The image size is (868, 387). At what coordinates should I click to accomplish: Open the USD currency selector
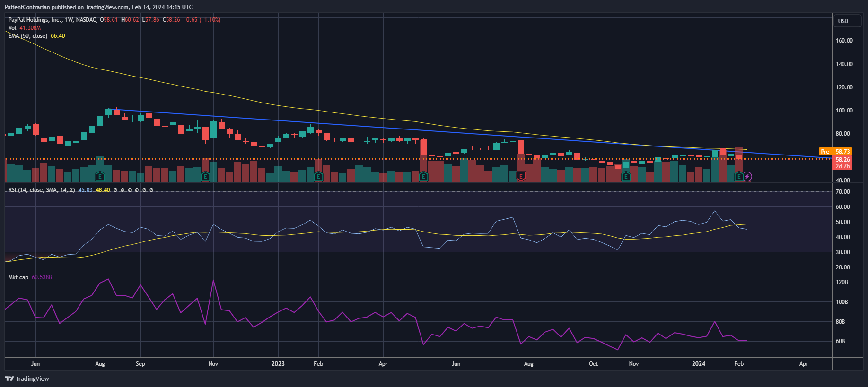847,21
